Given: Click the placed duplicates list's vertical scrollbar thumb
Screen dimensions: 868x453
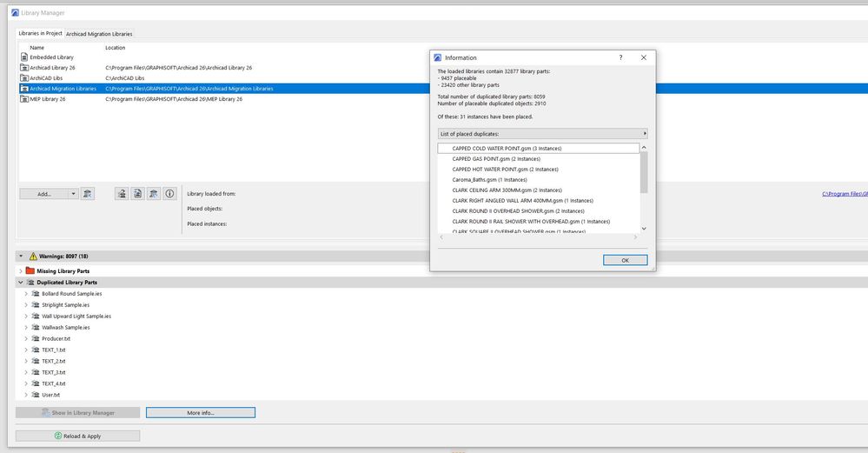Looking at the screenshot, I should point(644,172).
